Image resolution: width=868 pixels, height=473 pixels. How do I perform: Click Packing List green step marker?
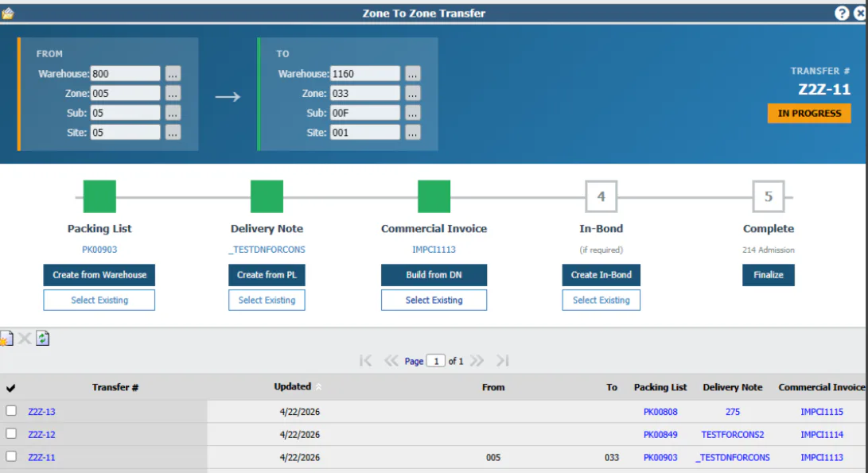pyautogui.click(x=99, y=196)
